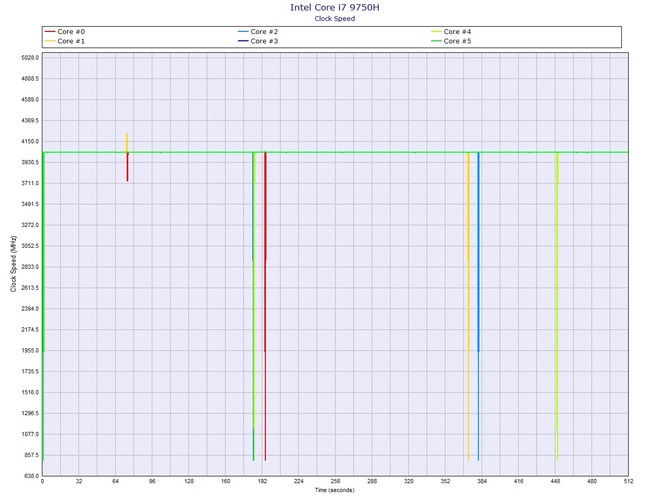Click the red full-height dip near 192 seconds
Screen dimensions: 670x502
[x=265, y=306]
